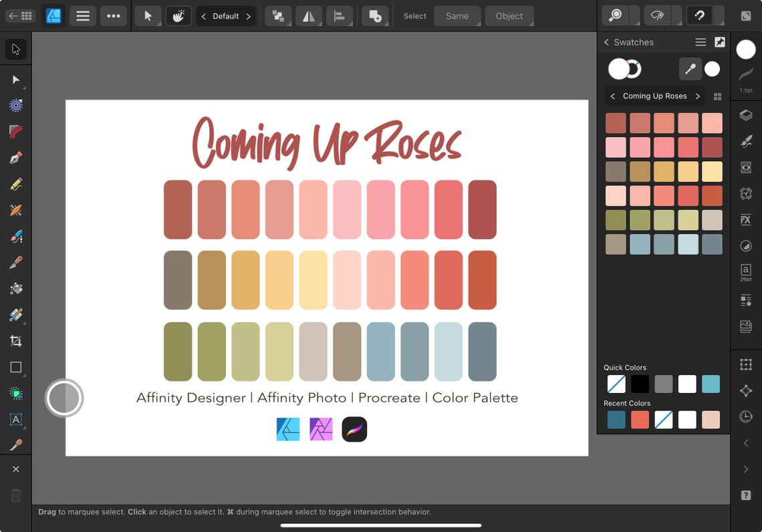Viewport: 762px width, 532px height.
Task: Show the next swatch palette with the right chevron
Action: point(696,96)
